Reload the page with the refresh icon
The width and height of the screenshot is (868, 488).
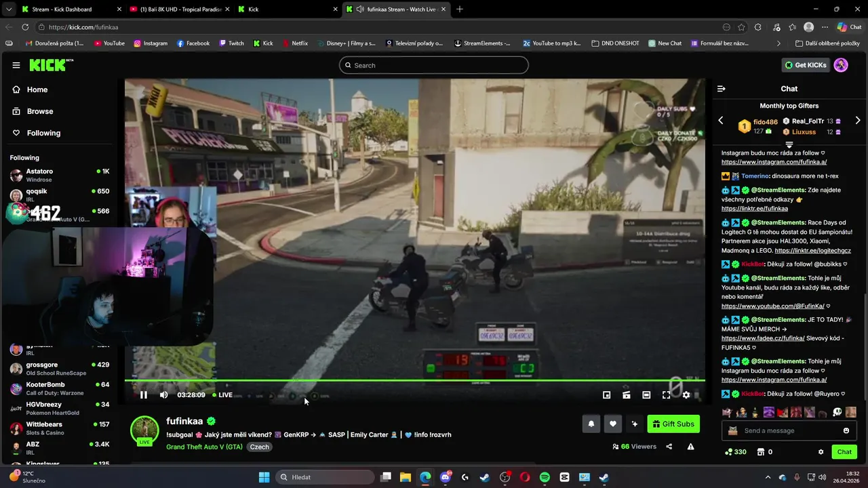tap(25, 27)
